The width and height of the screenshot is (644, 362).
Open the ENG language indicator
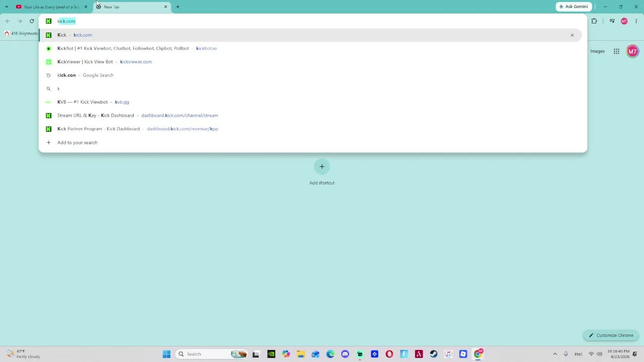coord(579,354)
